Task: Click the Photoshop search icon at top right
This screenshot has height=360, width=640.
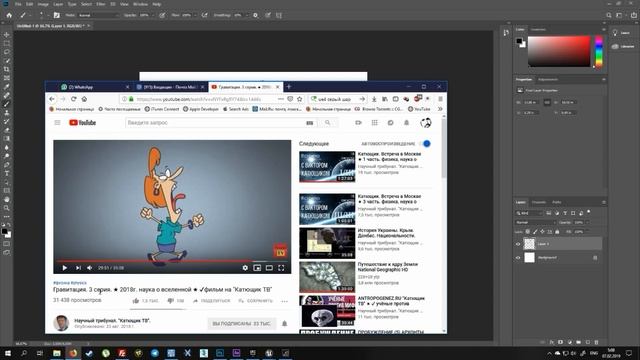Action: 609,15
